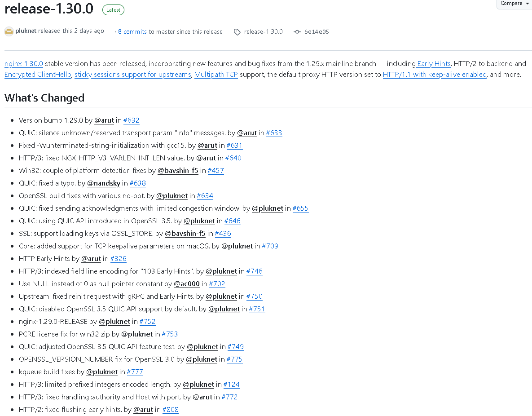The image size is (532, 416).
Task: Open PR #326 for HTTP Early Hints
Action: click(118, 258)
